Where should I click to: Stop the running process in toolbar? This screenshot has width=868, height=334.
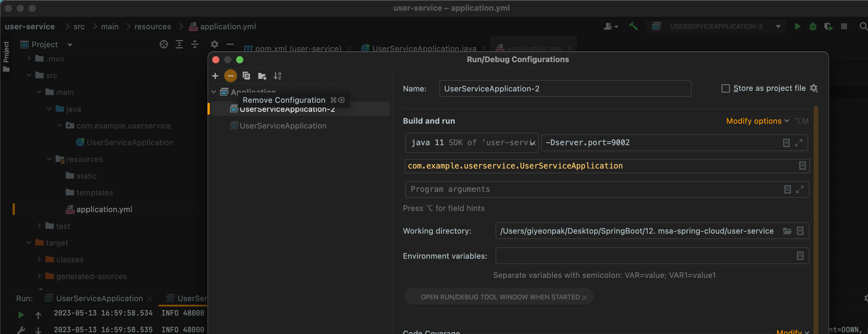click(844, 26)
